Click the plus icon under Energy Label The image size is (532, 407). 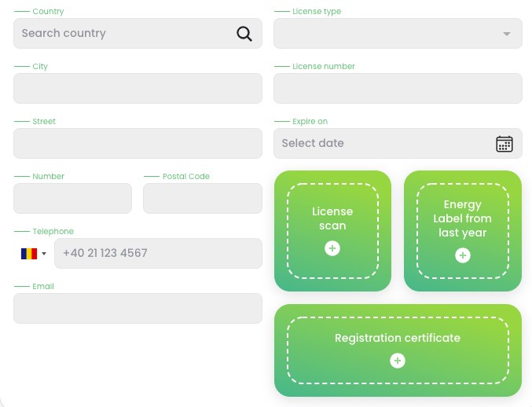pyautogui.click(x=462, y=255)
